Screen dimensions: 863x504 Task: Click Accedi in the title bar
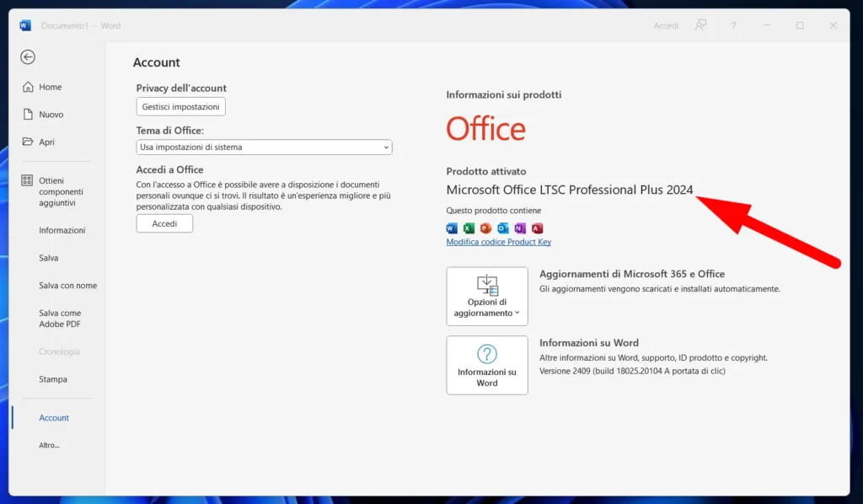pos(666,25)
